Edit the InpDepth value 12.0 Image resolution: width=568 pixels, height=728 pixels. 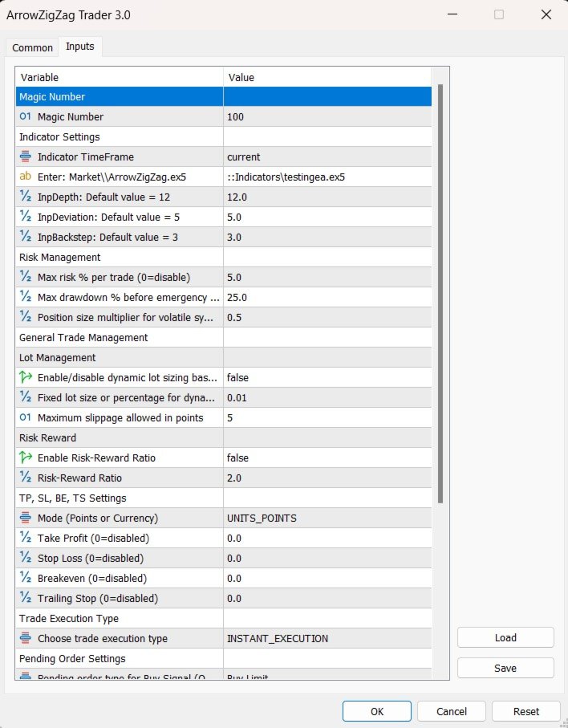327,197
